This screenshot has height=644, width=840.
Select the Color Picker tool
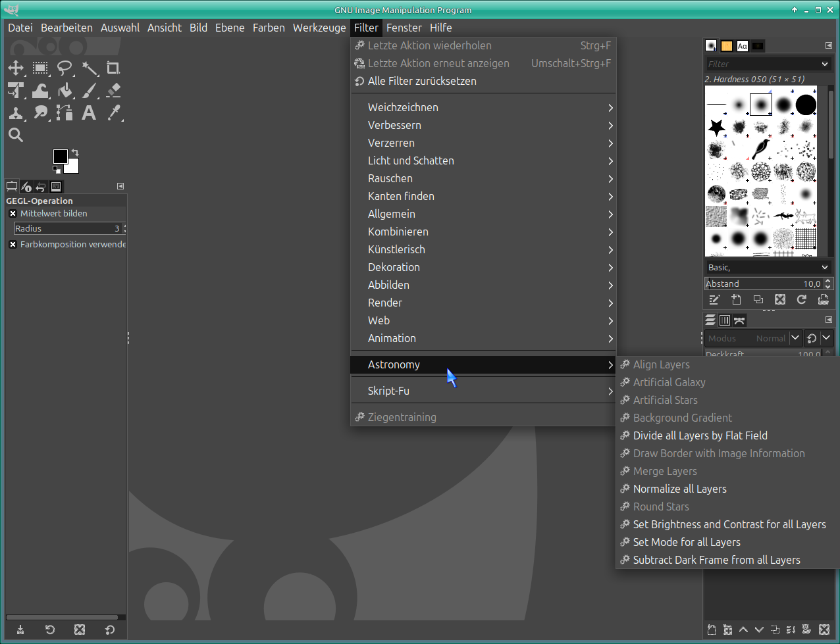pos(113,113)
